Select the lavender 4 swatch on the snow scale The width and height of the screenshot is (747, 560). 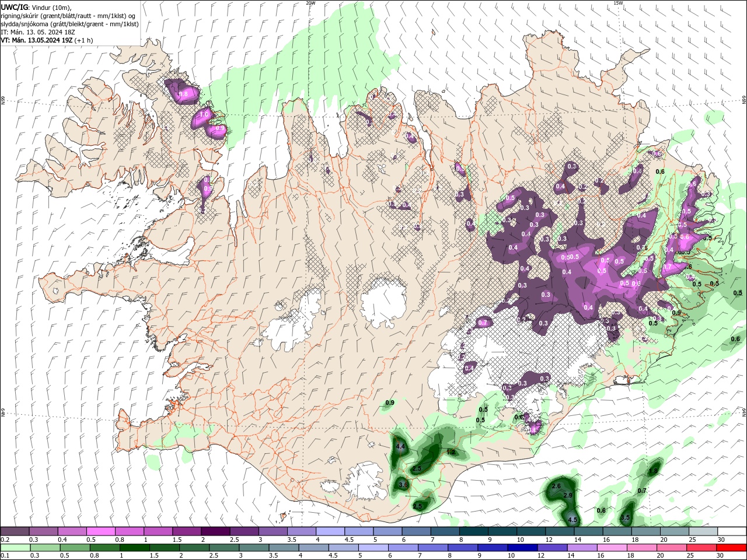coord(330,531)
